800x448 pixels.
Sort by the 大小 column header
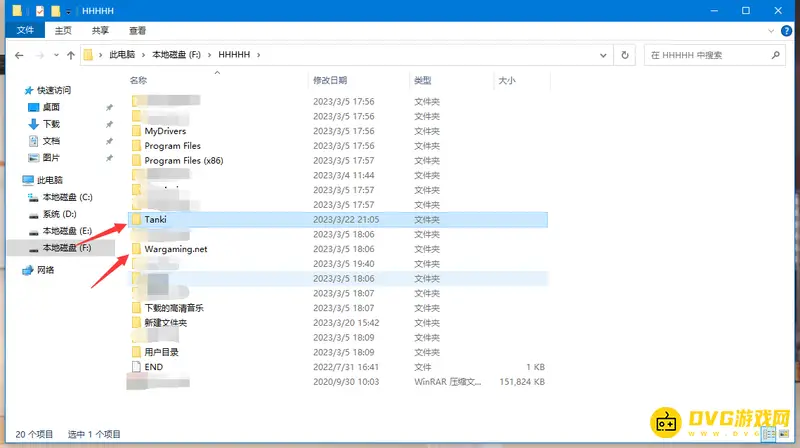pyautogui.click(x=507, y=80)
